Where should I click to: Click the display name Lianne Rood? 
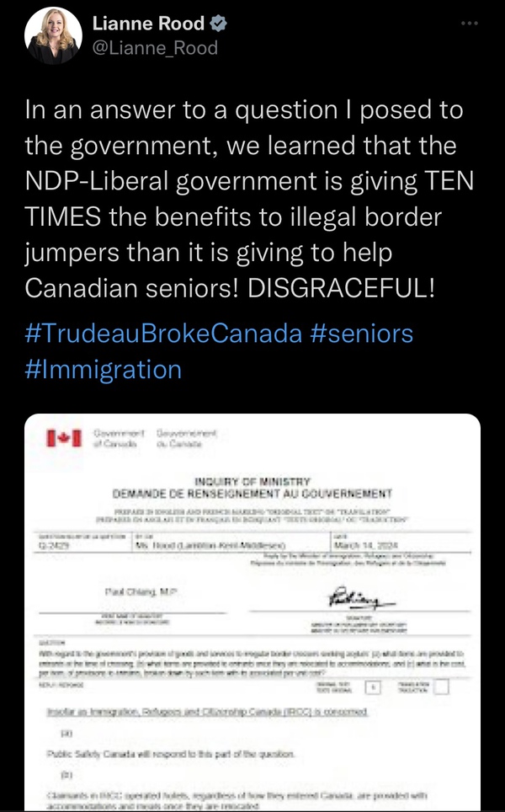[x=148, y=23]
